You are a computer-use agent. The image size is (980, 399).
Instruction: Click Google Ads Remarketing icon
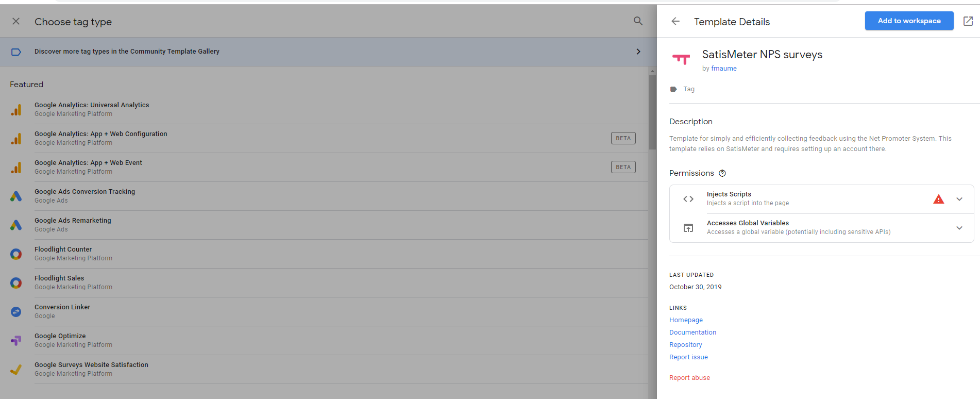[x=16, y=225]
